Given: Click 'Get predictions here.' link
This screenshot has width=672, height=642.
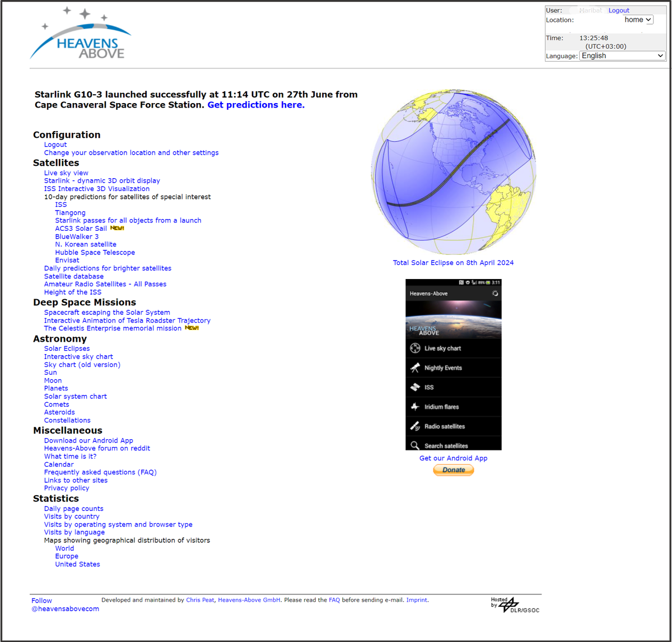Looking at the screenshot, I should 256,105.
